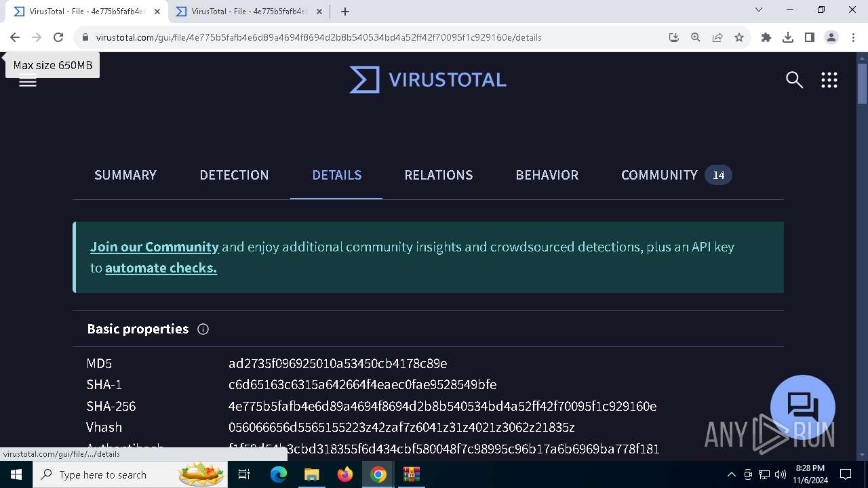Open the chat bubble widget
This screenshot has width=868, height=488.
tap(803, 407)
